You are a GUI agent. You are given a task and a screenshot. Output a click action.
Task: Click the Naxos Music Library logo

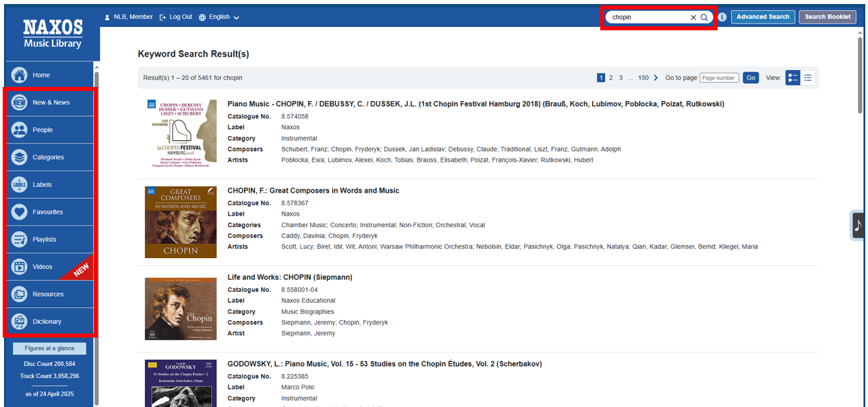pos(53,34)
